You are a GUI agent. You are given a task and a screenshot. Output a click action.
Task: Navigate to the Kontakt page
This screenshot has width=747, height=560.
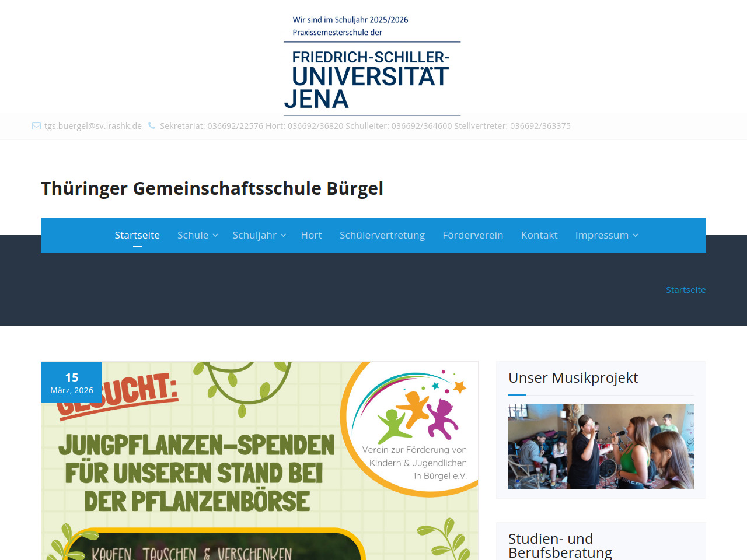[x=539, y=235]
